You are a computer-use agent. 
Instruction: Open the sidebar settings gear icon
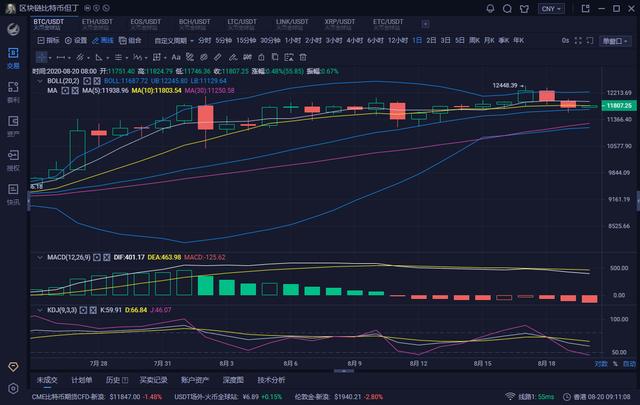click(13, 388)
